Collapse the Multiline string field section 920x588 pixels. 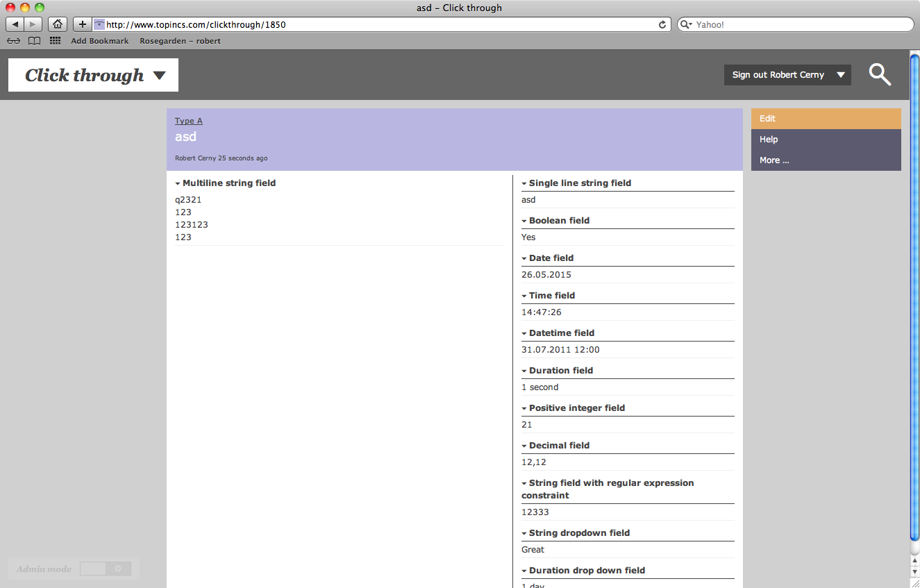coord(178,183)
